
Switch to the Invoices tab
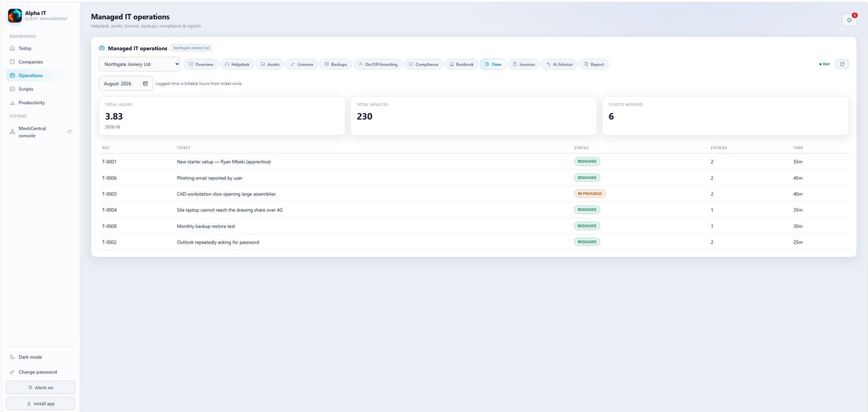pyautogui.click(x=524, y=64)
